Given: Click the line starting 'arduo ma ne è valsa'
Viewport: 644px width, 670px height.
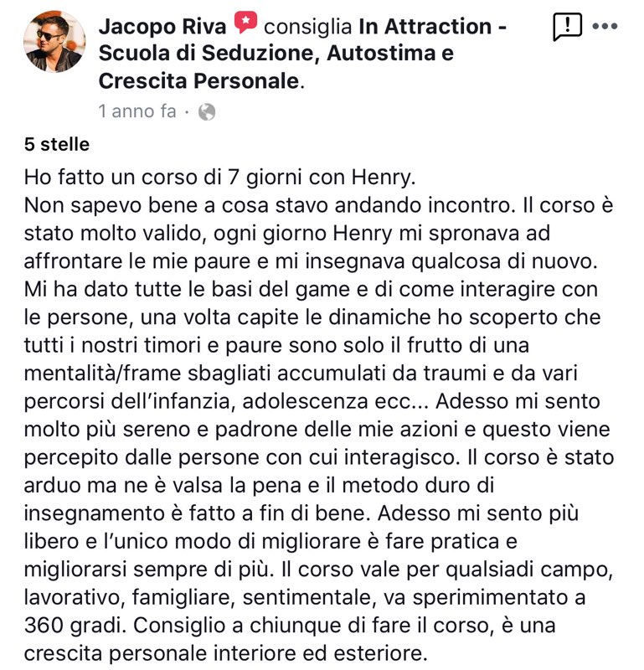Looking at the screenshot, I should 259,486.
